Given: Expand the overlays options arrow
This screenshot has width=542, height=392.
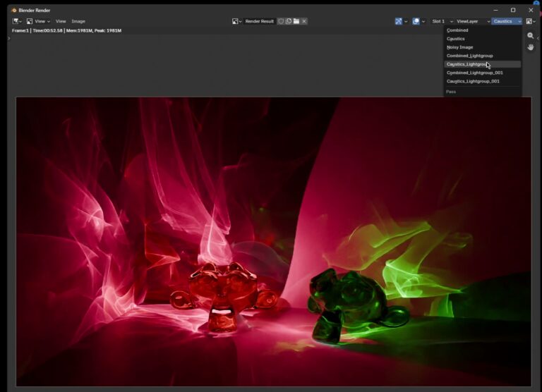Looking at the screenshot, I should pos(423,21).
